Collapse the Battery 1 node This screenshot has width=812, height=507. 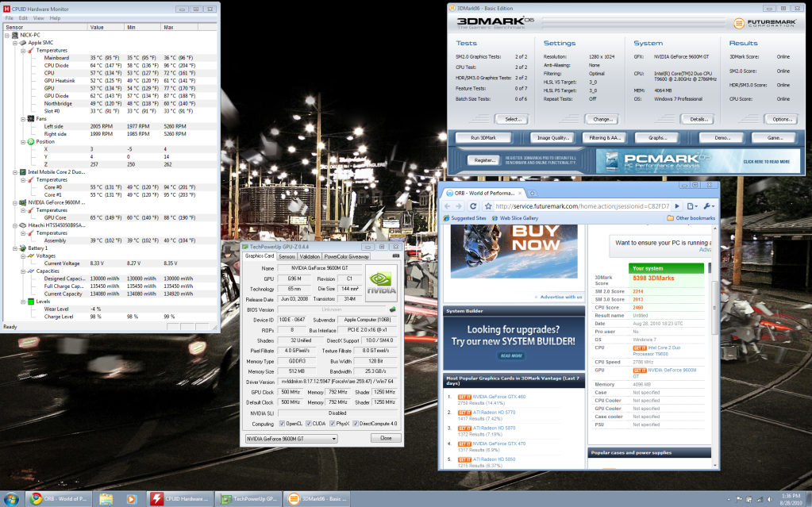click(x=15, y=248)
